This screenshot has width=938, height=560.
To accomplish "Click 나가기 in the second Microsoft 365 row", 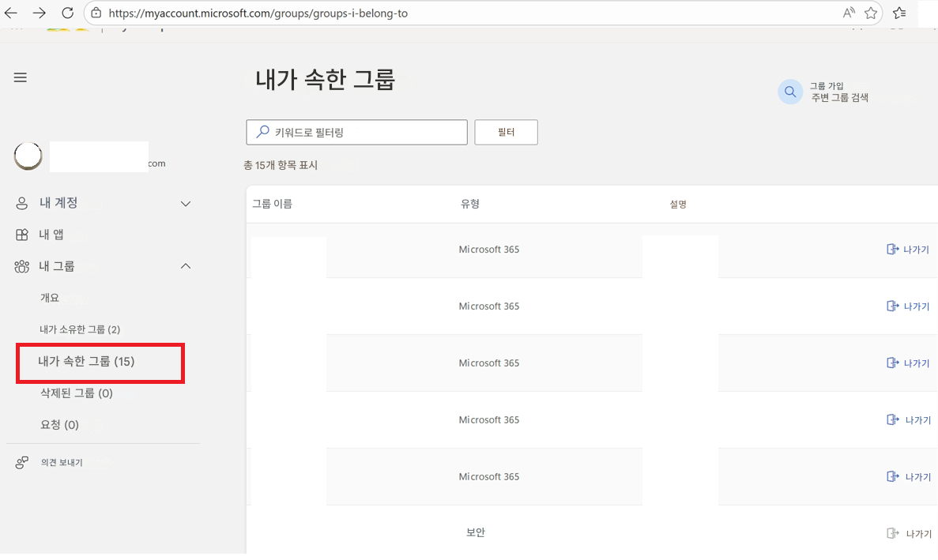I will pos(908,306).
